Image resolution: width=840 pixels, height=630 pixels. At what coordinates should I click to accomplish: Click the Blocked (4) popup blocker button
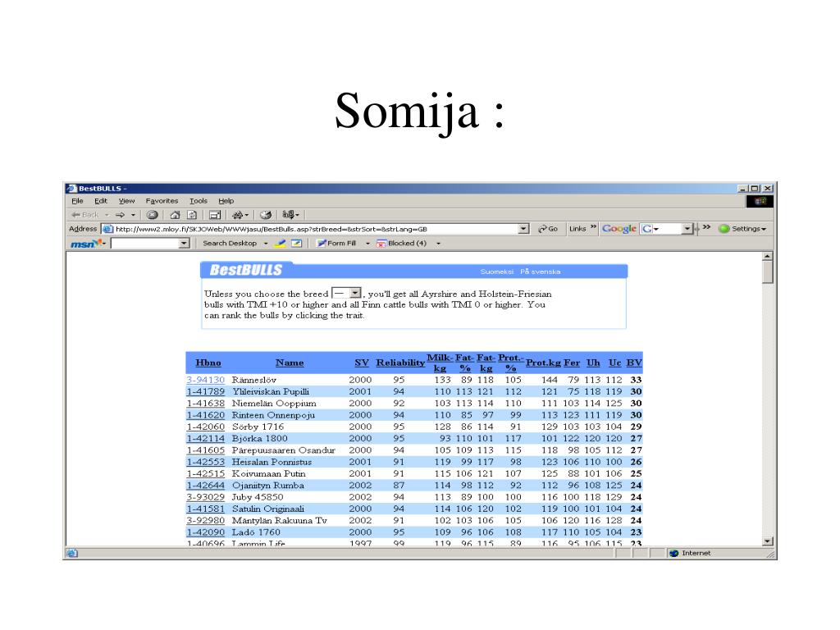pyautogui.click(x=401, y=243)
